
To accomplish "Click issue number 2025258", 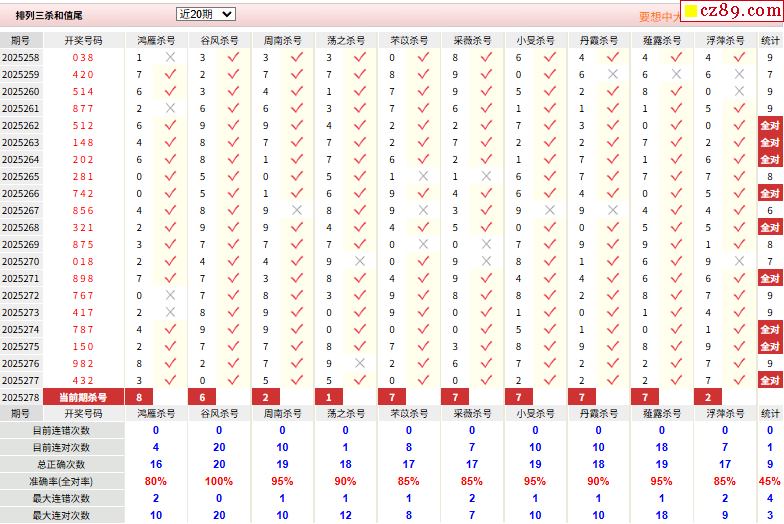I will [20, 58].
